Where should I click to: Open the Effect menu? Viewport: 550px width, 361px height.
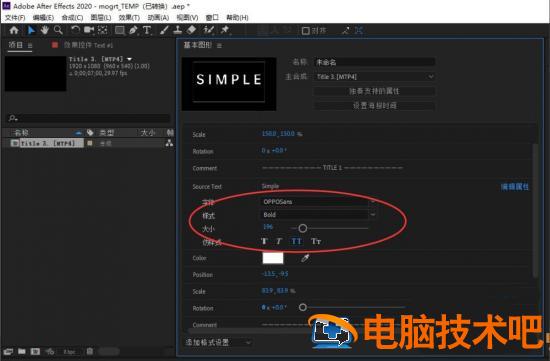click(129, 18)
